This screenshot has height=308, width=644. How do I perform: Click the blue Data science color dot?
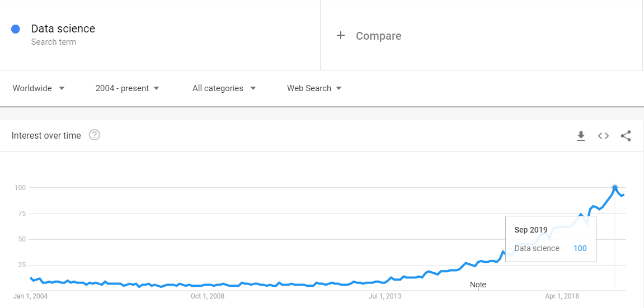click(16, 29)
